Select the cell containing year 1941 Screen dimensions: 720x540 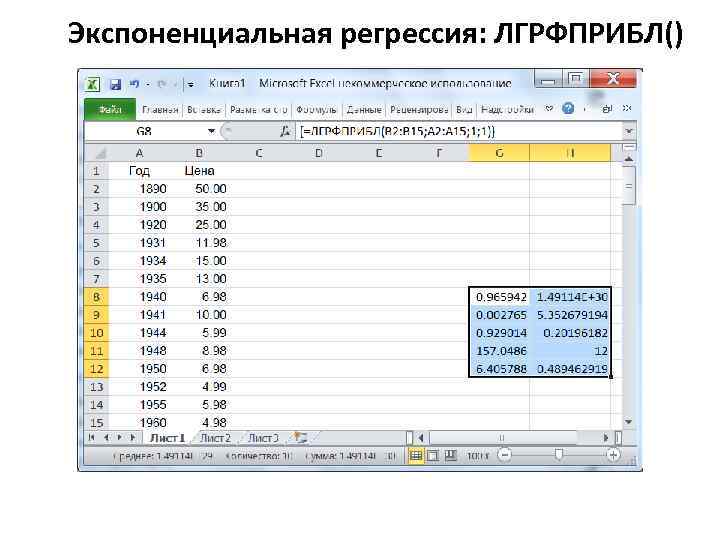(140, 315)
